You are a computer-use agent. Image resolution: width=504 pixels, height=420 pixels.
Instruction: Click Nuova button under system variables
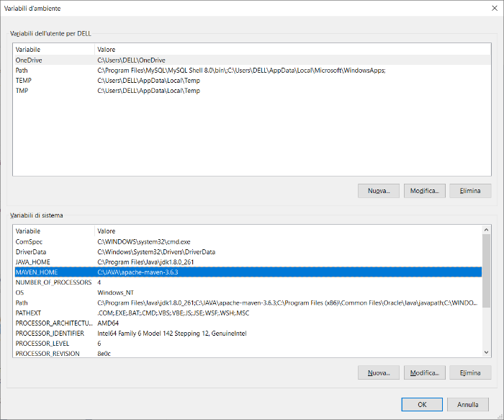click(379, 373)
